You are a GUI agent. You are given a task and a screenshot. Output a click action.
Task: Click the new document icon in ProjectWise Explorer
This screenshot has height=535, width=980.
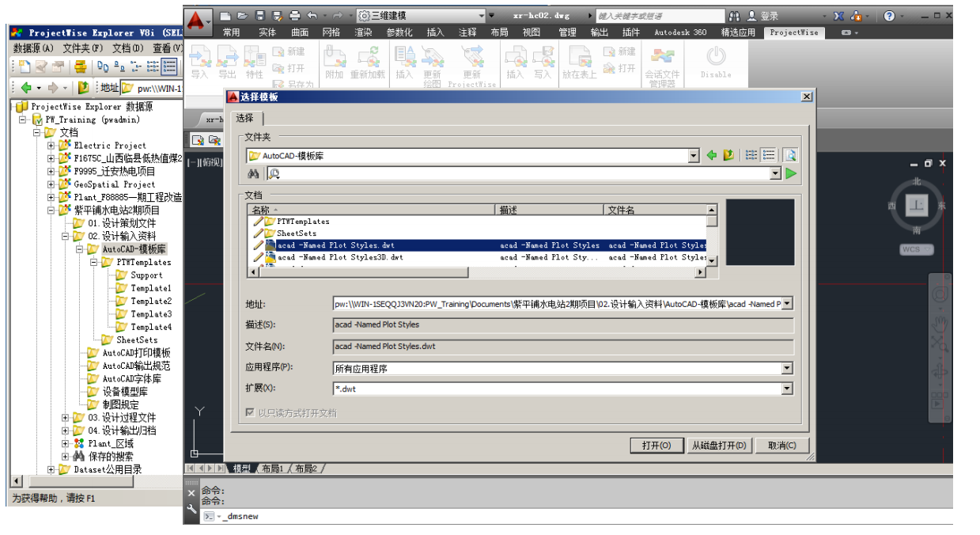click(25, 66)
